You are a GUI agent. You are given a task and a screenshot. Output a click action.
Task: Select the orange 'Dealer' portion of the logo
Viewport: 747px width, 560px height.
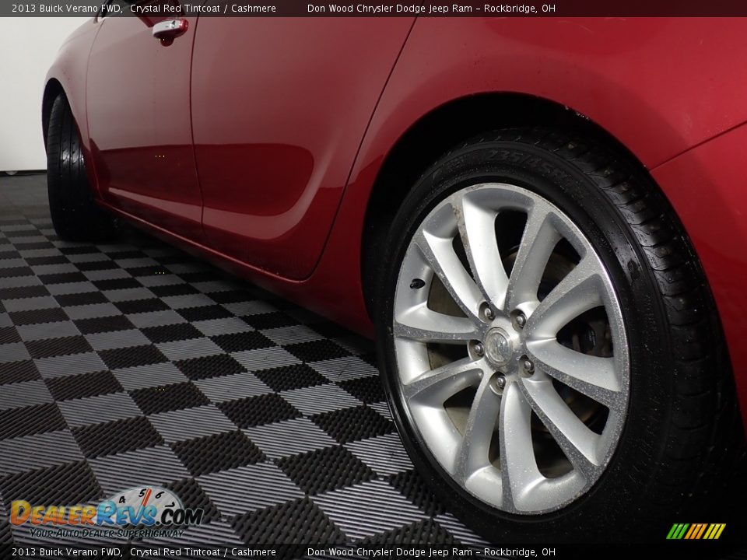[x=54, y=513]
